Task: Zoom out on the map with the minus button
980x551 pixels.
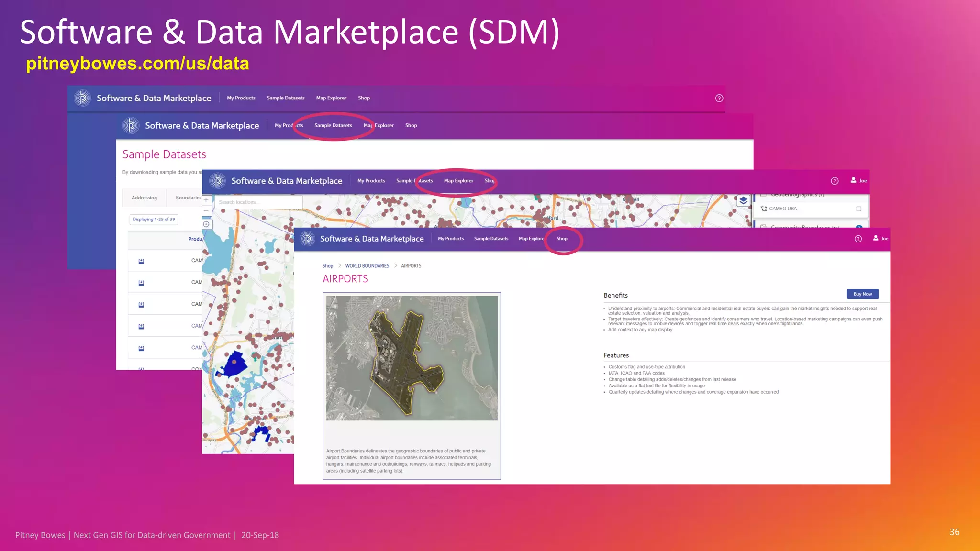Action: tap(206, 210)
